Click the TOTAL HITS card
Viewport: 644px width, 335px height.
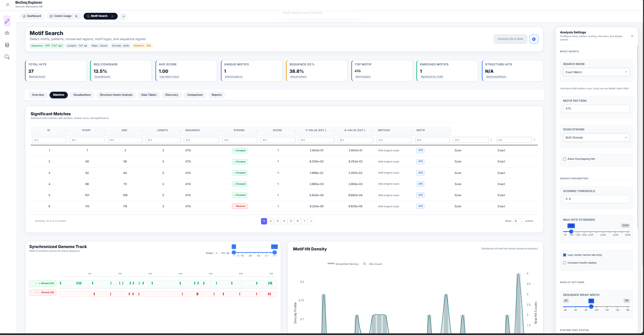[x=56, y=71]
